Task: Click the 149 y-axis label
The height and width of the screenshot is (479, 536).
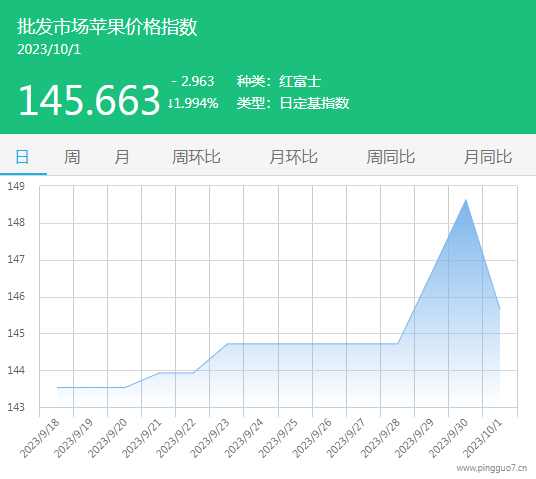Action: (x=16, y=186)
